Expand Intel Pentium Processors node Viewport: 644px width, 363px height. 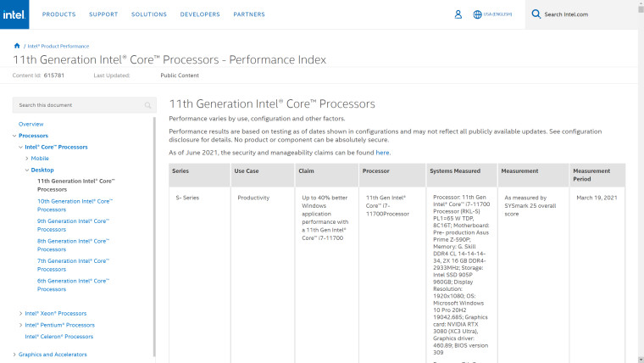20,325
